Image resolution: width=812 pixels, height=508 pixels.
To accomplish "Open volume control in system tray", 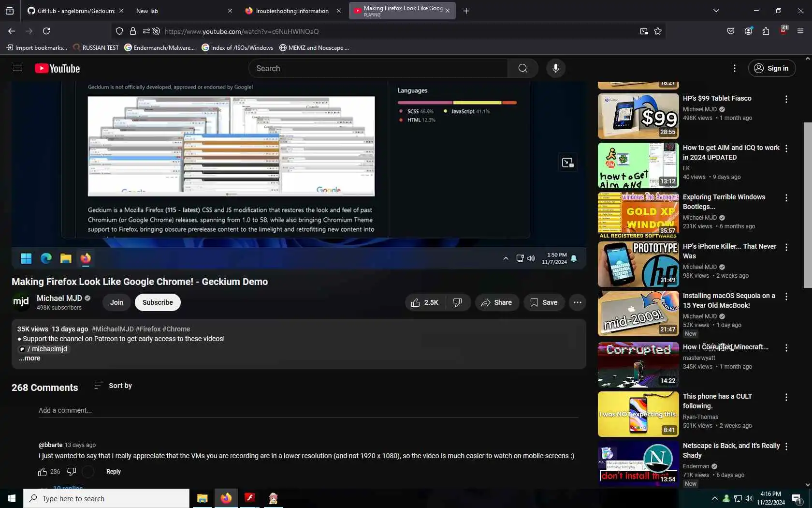I will tap(749, 498).
